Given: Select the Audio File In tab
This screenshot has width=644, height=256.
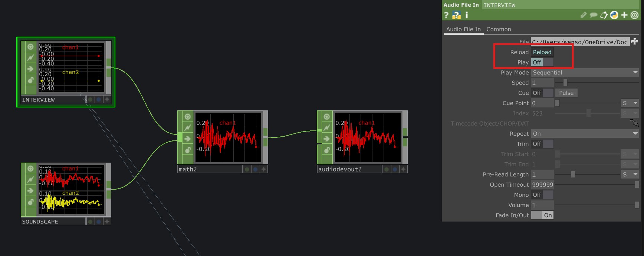Looking at the screenshot, I should tap(463, 29).
